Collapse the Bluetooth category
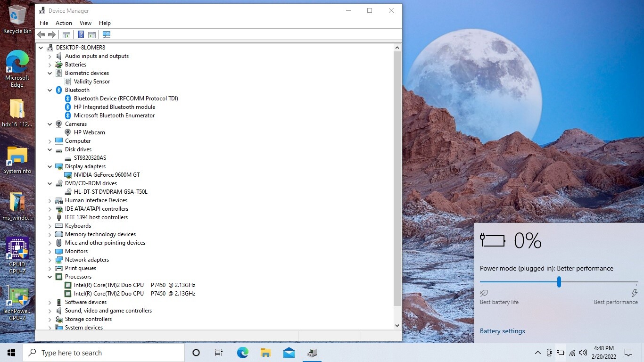Image resolution: width=644 pixels, height=362 pixels. pyautogui.click(x=50, y=90)
